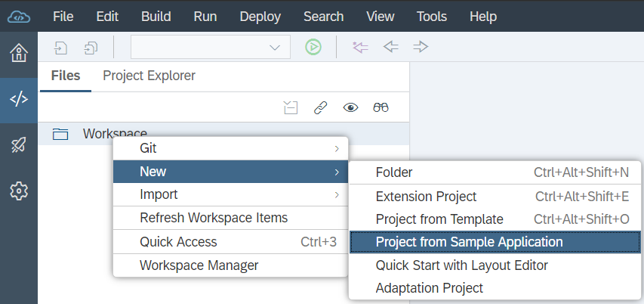Click the green Run button icon
This screenshot has height=304, width=644.
pyautogui.click(x=313, y=47)
